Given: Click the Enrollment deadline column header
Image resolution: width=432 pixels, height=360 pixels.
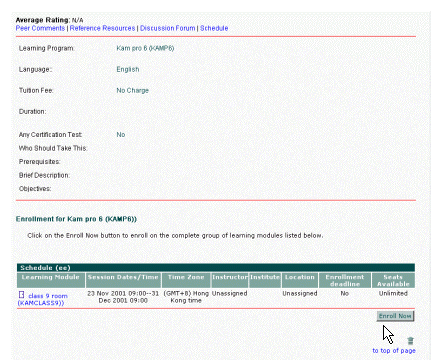Looking at the screenshot, I should 345,280.
